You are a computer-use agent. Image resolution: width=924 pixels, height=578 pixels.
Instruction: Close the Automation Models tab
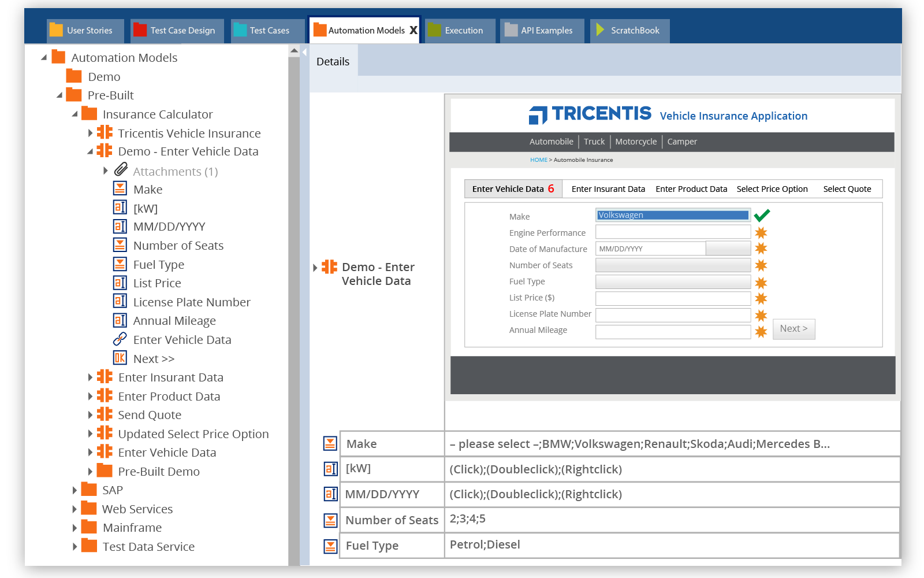tap(413, 30)
